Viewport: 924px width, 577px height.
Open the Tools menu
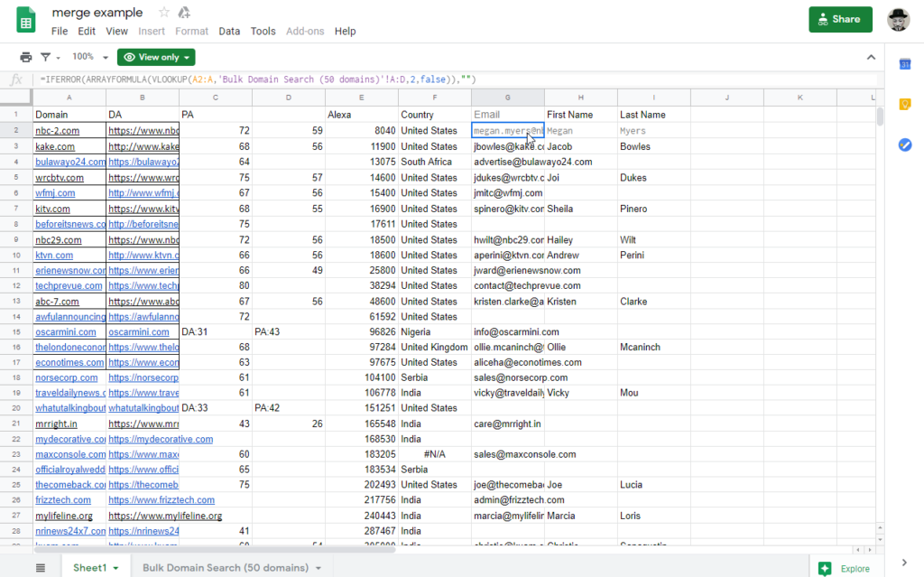click(x=263, y=31)
